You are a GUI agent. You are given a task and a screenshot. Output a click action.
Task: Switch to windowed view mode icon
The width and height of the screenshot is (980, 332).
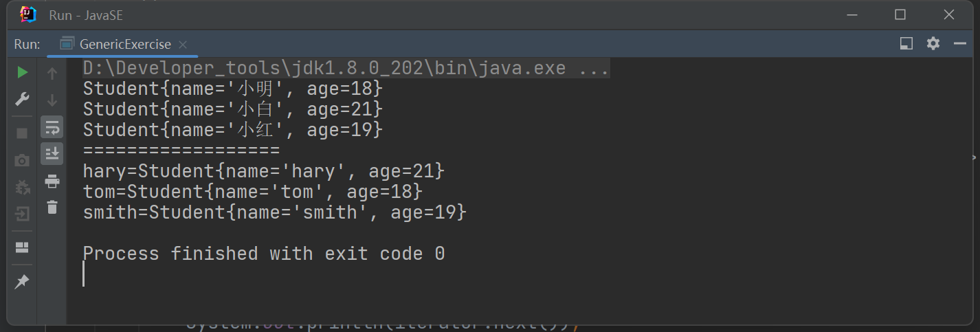906,43
